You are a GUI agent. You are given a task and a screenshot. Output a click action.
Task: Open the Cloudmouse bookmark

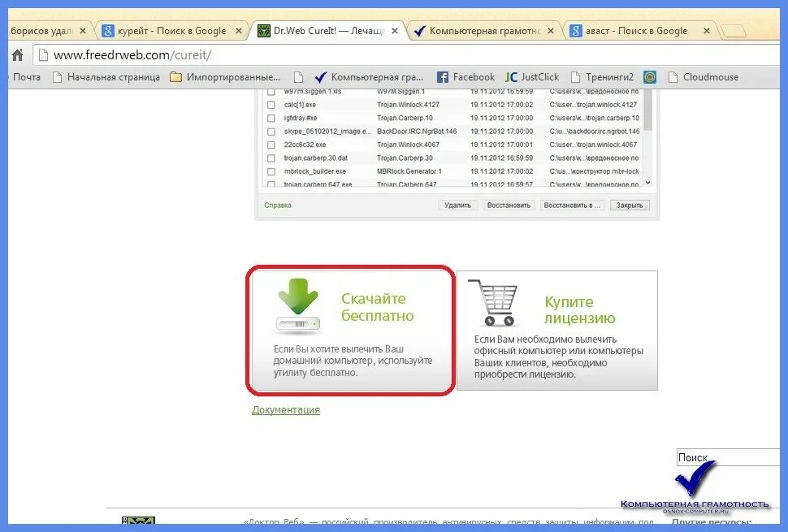pos(704,77)
